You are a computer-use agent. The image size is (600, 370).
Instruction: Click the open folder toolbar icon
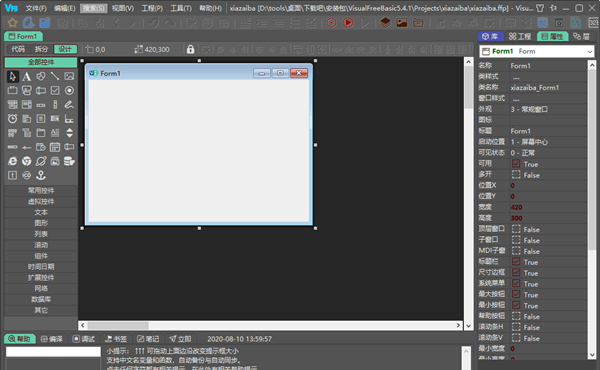pos(45,23)
